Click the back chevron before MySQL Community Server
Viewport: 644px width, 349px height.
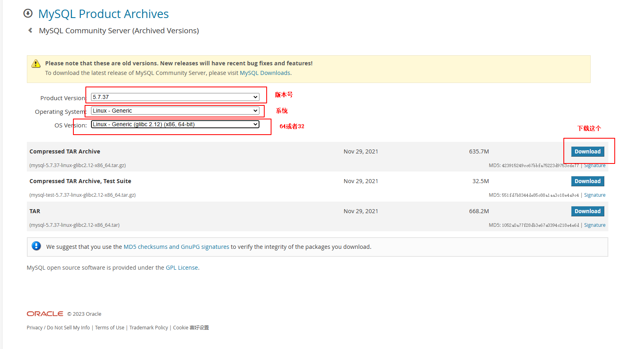[30, 30]
